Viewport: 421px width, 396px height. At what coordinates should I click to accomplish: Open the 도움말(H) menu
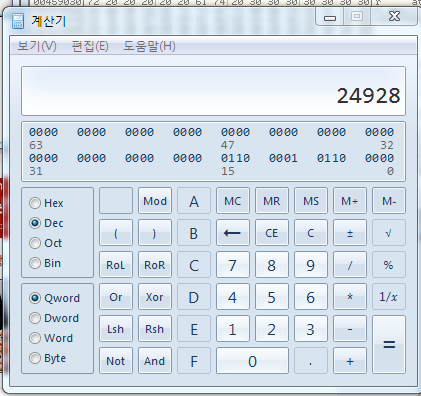[149, 46]
